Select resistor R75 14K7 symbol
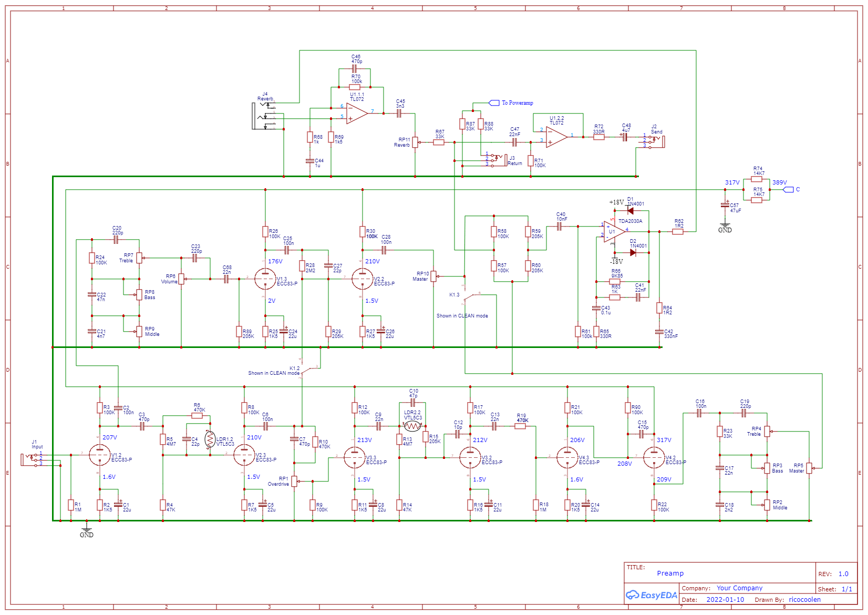Screen dimensions: 868x615 coord(757,200)
